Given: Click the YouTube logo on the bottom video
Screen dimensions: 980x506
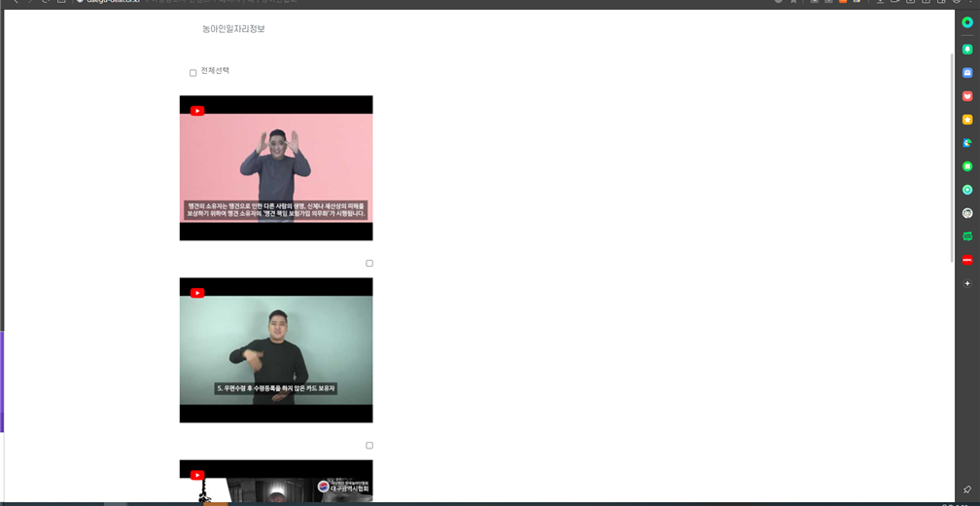Looking at the screenshot, I should 197,475.
